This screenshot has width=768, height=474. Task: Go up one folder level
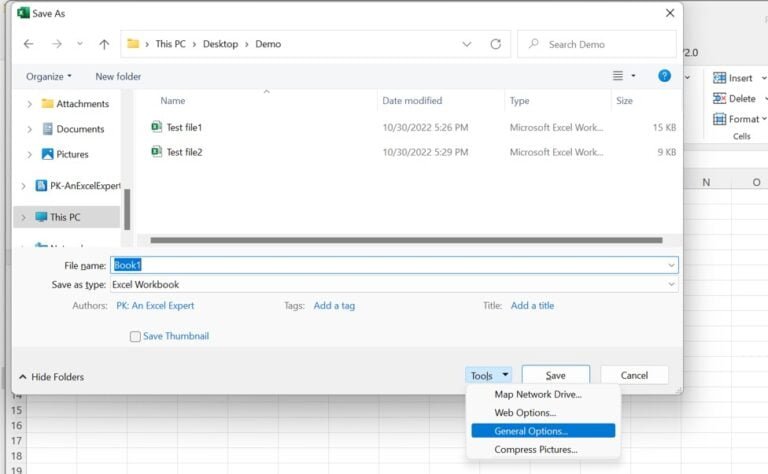click(x=104, y=44)
